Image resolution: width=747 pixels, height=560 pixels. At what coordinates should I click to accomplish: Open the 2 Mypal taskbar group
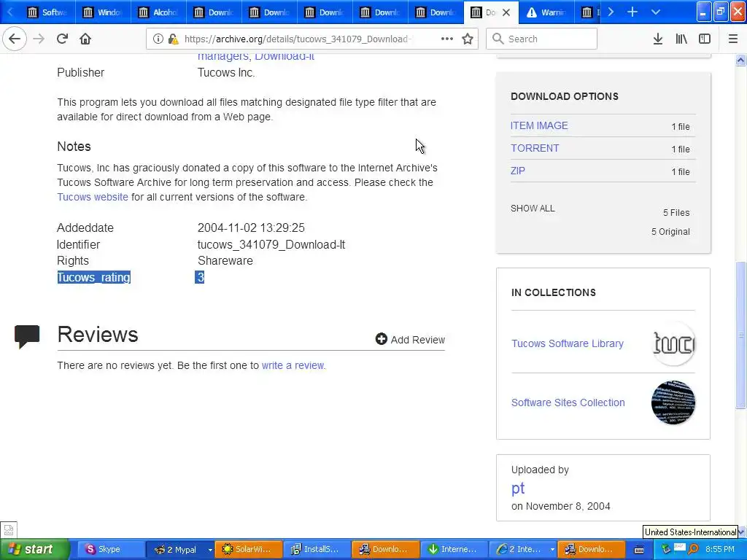pyautogui.click(x=179, y=549)
